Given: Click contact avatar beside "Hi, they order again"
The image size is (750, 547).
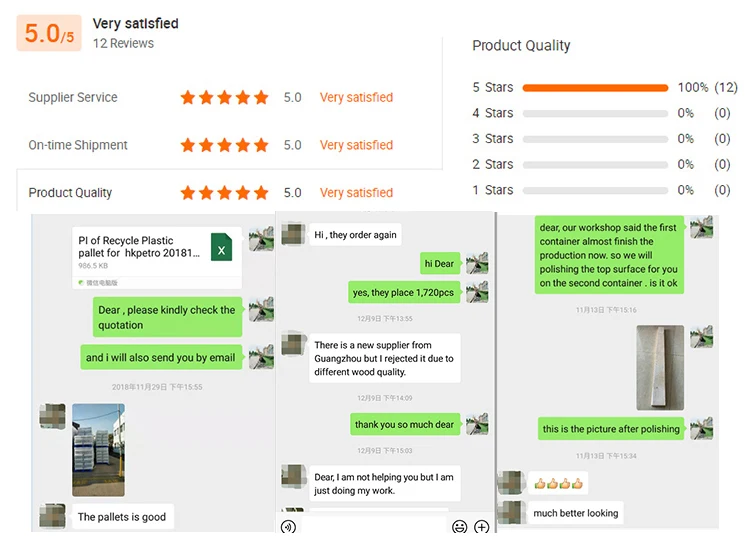Looking at the screenshot, I should (293, 235).
